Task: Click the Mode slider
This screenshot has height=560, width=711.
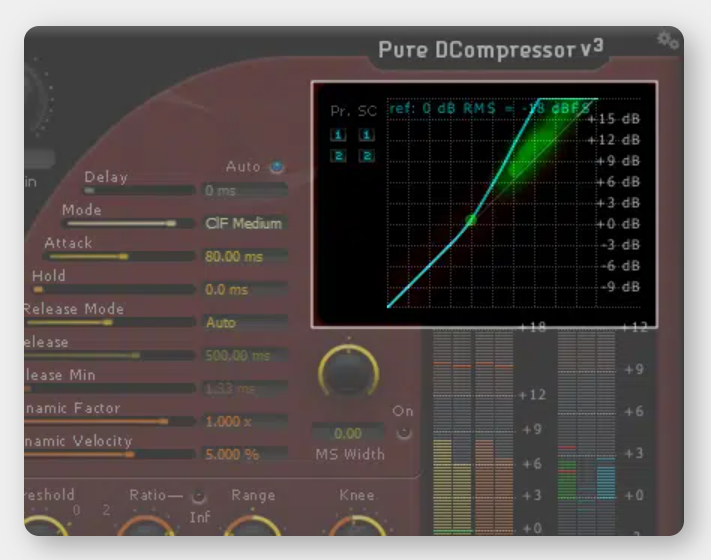Action: click(x=129, y=224)
